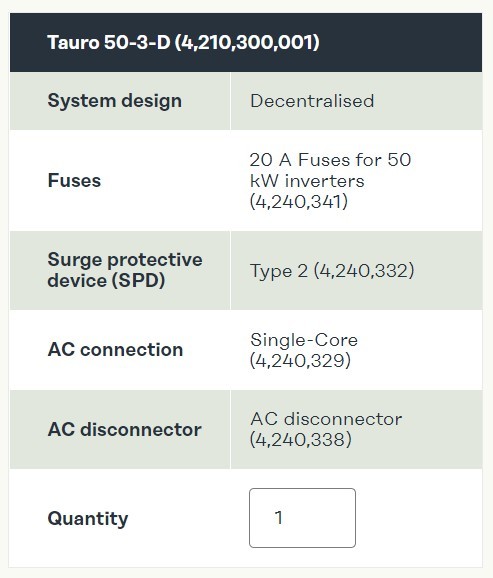493x578 pixels.
Task: Click the 4,210,300,001 article number in header
Action: tap(247, 42)
